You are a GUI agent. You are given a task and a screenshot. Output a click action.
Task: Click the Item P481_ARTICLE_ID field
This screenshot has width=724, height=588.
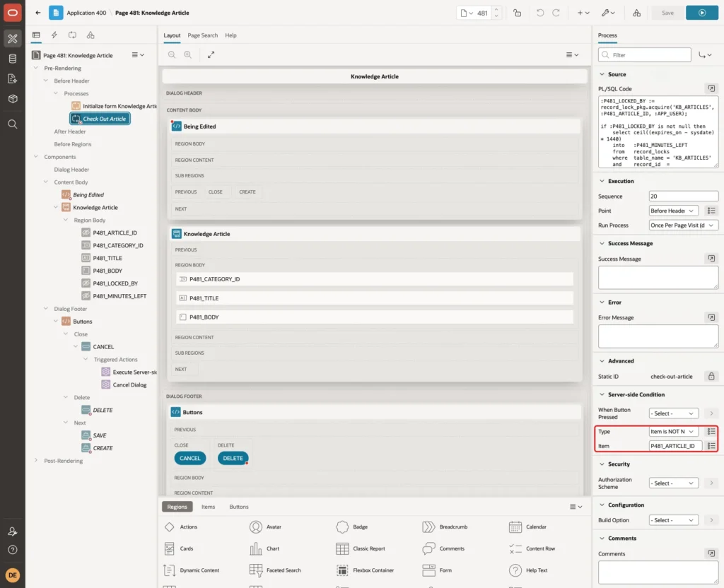(675, 446)
